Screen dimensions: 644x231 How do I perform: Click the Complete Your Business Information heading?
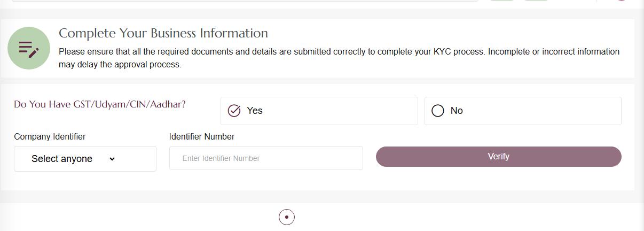pos(163,33)
